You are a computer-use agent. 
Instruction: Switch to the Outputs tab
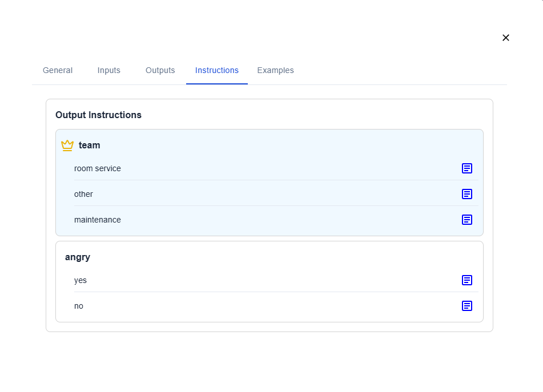pyautogui.click(x=160, y=70)
